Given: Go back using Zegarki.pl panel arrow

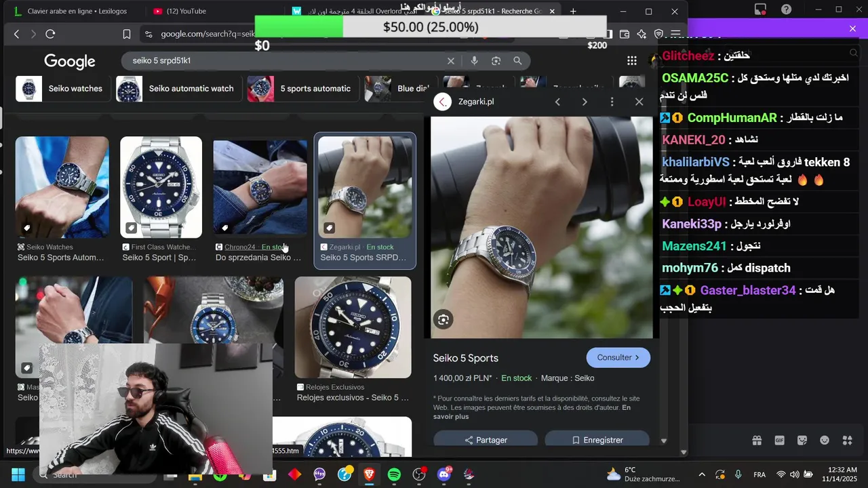Looking at the screenshot, I should [x=443, y=102].
